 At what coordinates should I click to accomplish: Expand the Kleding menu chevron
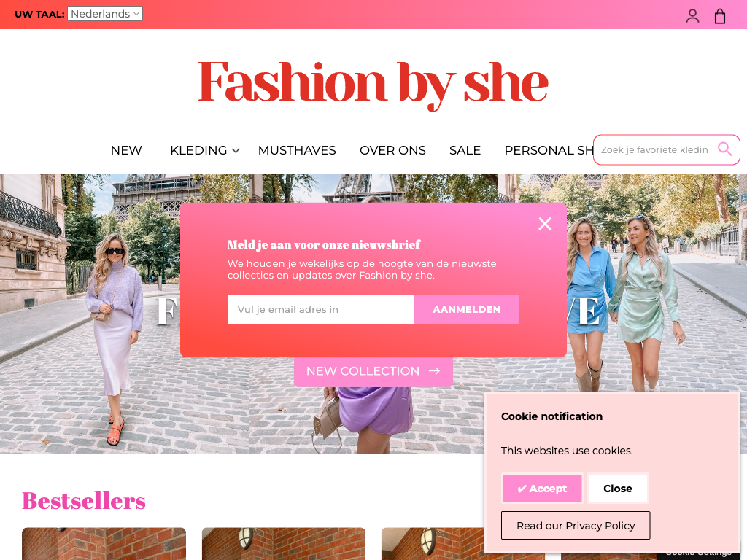236,150
